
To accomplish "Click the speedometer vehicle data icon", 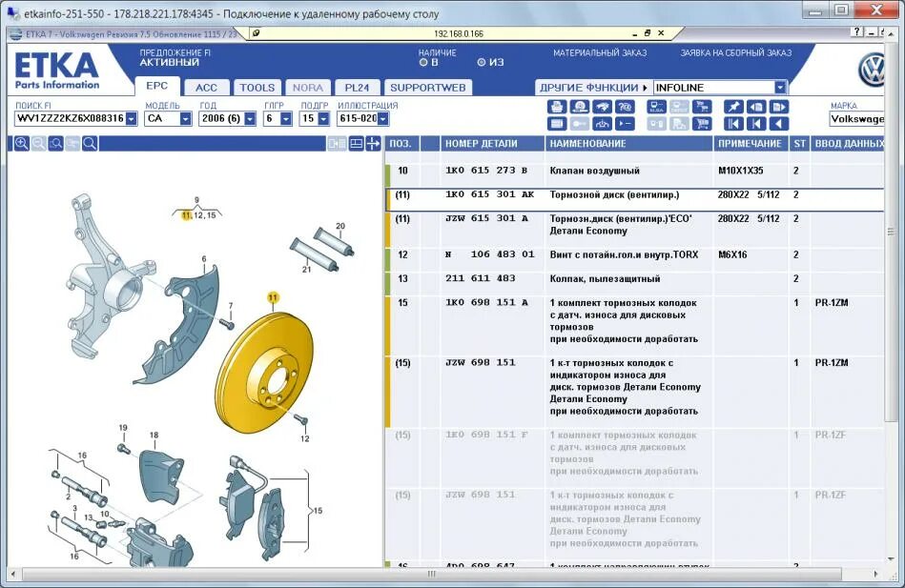I will point(580,107).
